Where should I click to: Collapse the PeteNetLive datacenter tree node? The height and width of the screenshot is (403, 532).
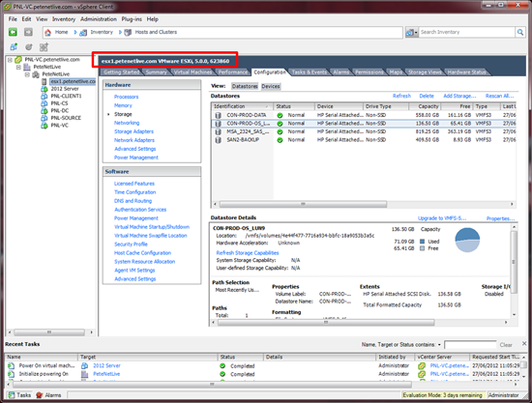[18, 67]
